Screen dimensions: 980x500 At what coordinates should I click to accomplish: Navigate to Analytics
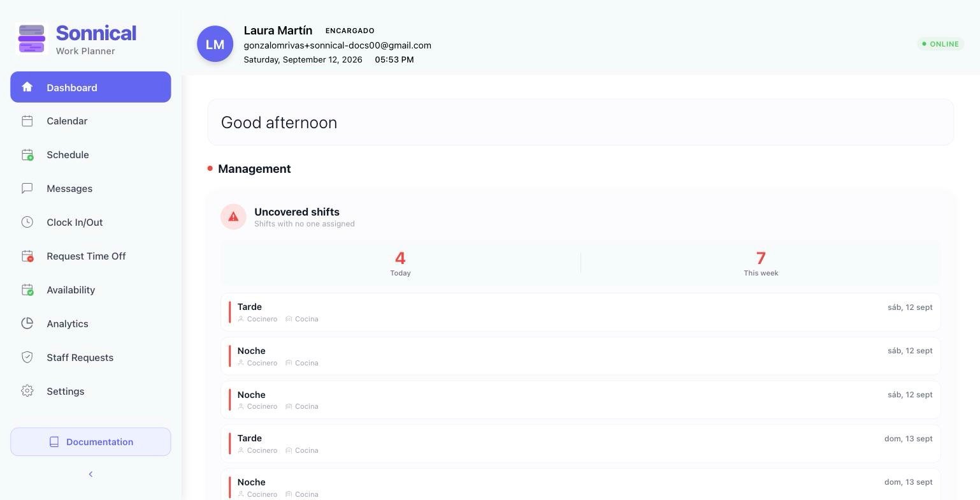click(90, 323)
